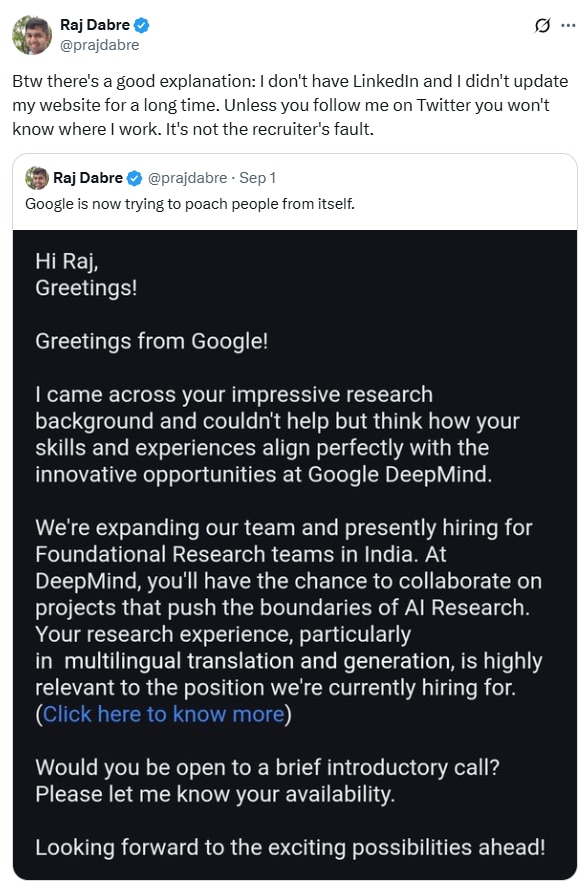Click the Grok slashed-circle icon
Viewport: 584px width, 892px height.
tap(542, 26)
